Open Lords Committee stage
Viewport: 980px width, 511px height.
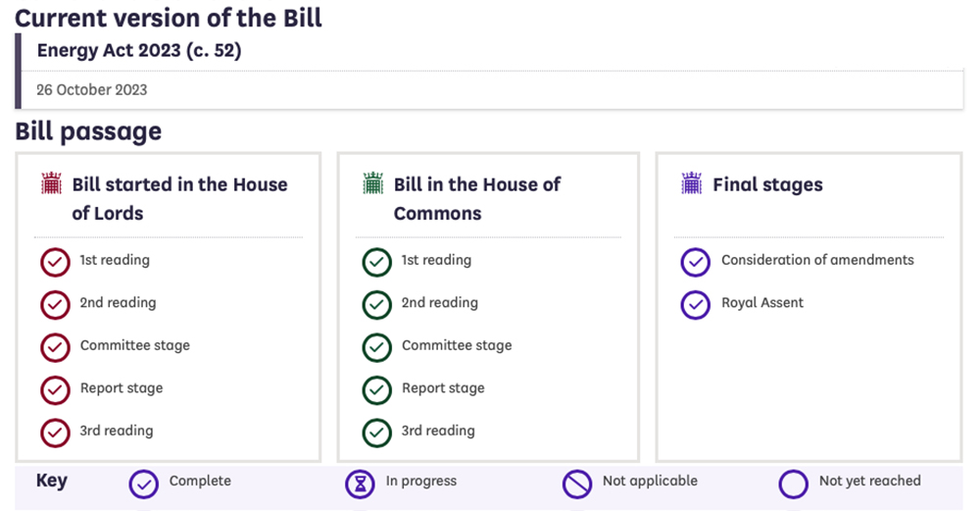coord(135,345)
